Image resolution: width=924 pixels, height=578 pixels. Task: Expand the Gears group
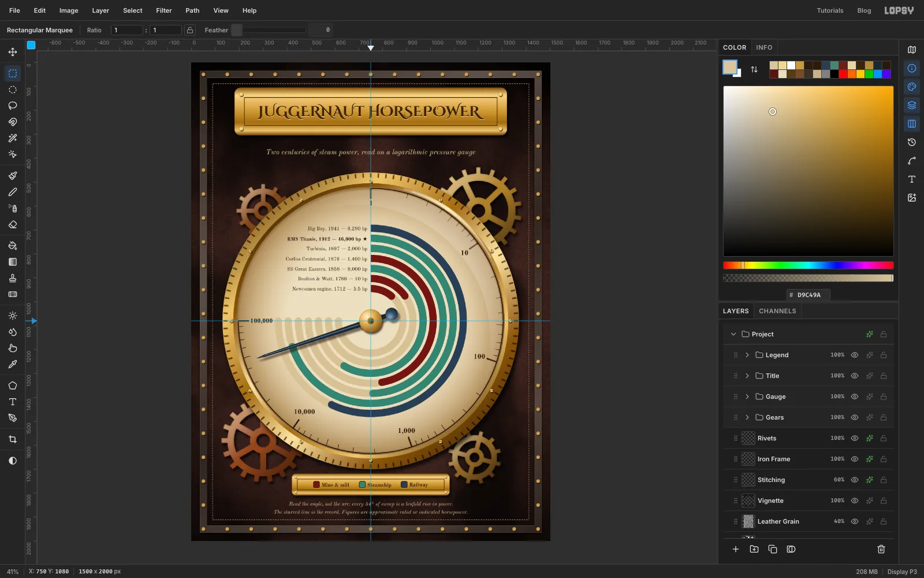(747, 417)
